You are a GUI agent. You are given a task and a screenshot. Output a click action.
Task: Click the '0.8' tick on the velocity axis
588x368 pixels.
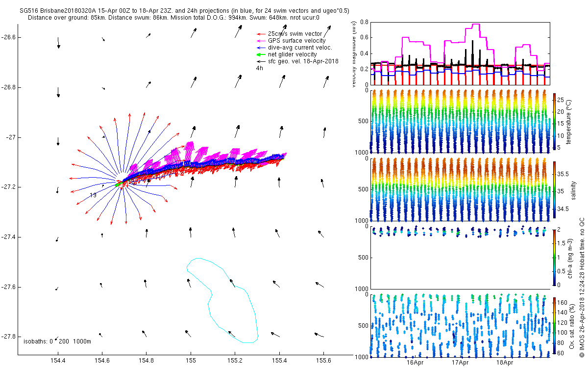click(364, 22)
